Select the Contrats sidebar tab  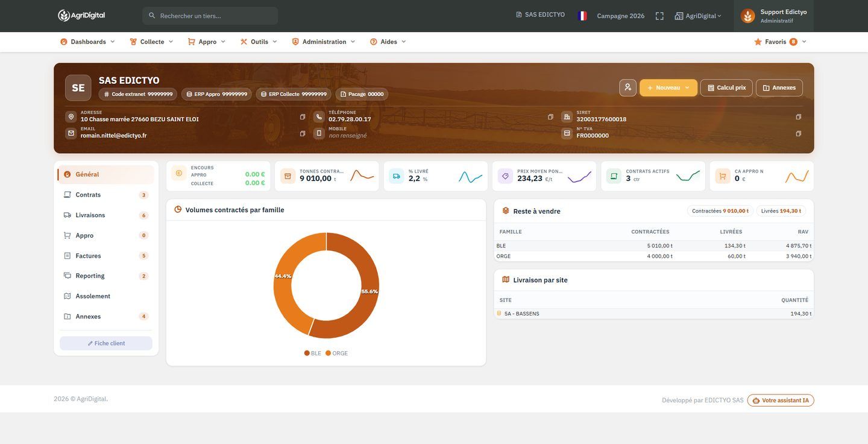click(x=105, y=195)
